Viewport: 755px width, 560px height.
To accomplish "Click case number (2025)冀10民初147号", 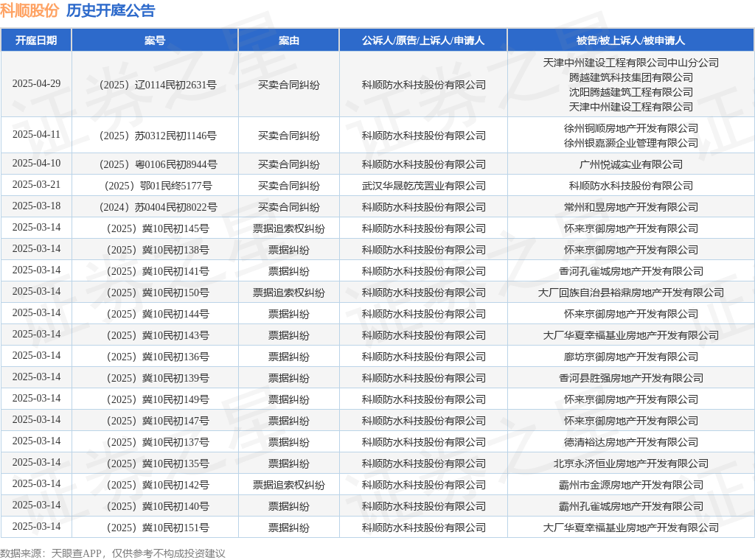I will 158,421.
